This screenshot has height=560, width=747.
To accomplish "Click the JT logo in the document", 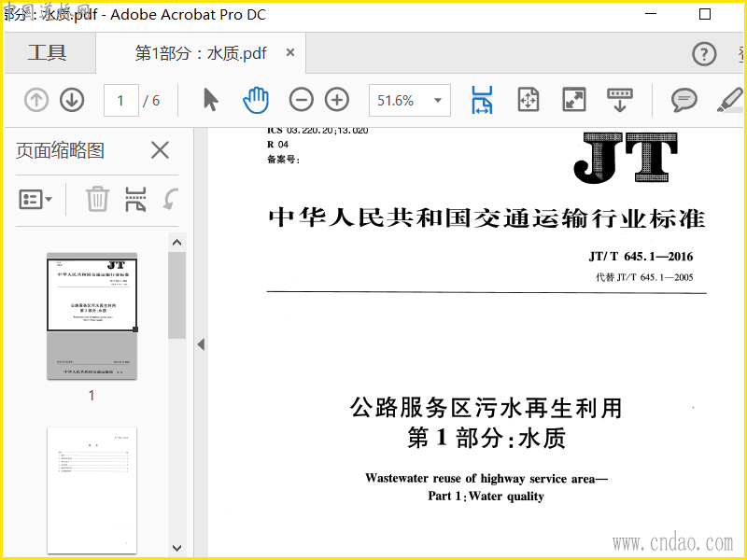I will pos(626,158).
